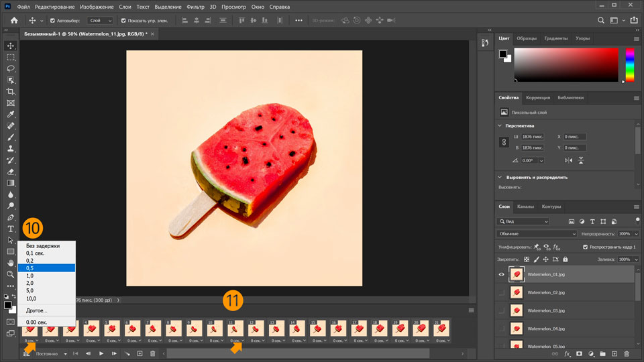
Task: Select the Eyedropper tool
Action: pos(11,115)
